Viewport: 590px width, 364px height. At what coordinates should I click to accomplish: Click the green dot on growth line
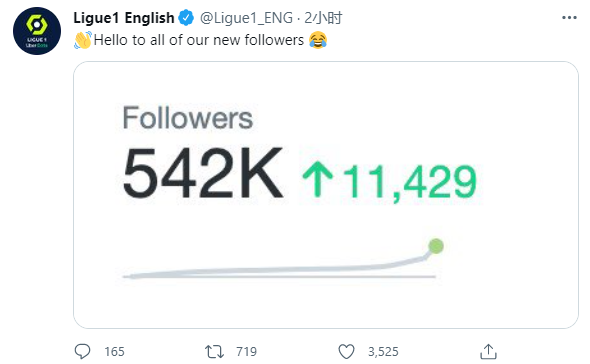(x=436, y=246)
